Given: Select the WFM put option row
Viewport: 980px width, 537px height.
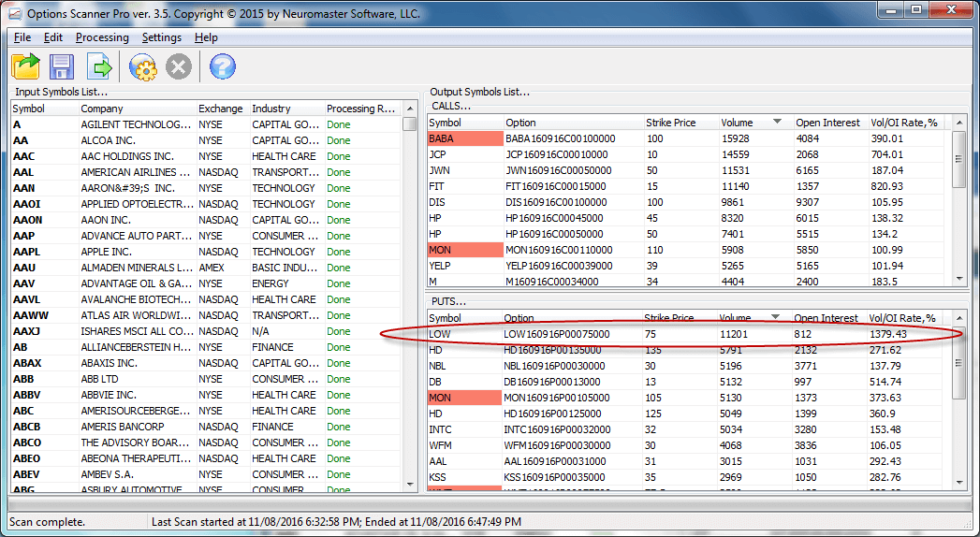Looking at the screenshot, I should pyautogui.click(x=684, y=445).
